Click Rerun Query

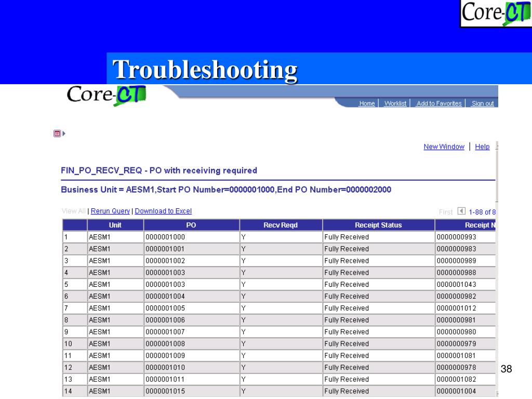click(x=110, y=211)
